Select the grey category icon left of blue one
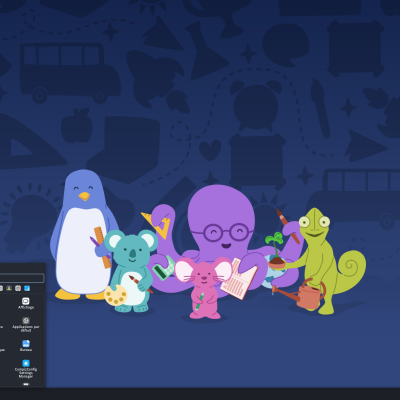 (x=18, y=288)
